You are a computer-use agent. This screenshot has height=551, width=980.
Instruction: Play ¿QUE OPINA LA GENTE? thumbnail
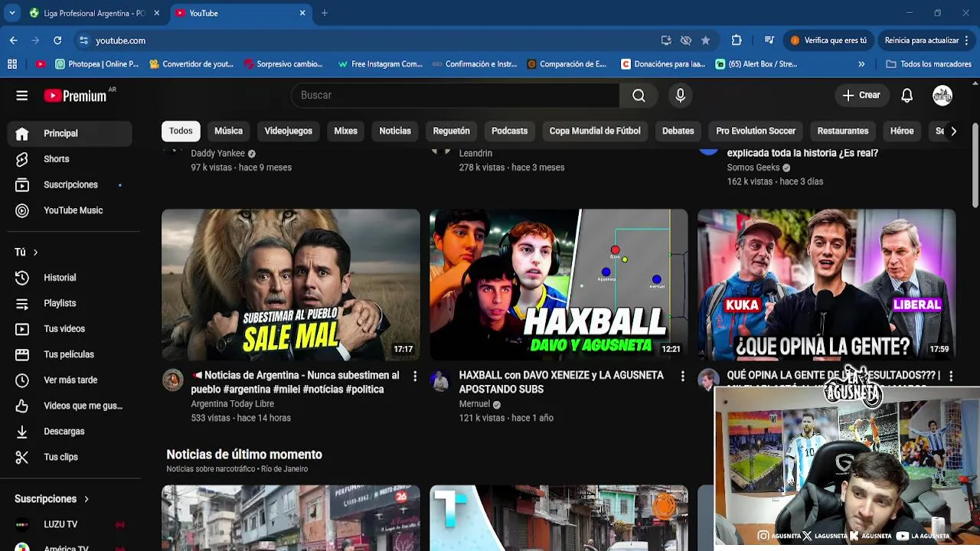[827, 285]
